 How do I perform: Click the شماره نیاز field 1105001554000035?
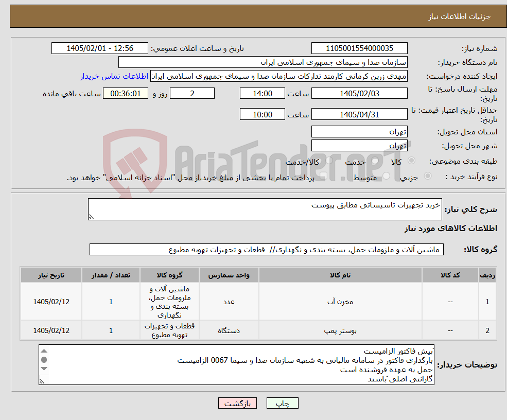click(359, 48)
